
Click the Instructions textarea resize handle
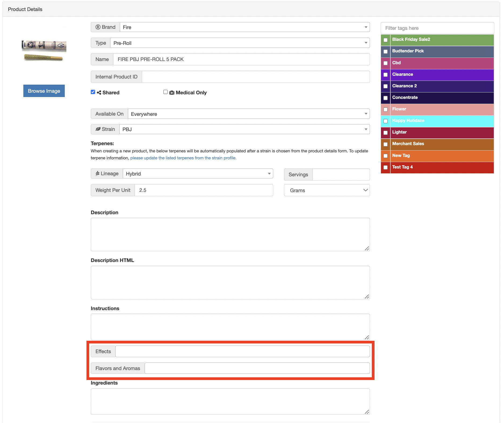[x=367, y=338]
